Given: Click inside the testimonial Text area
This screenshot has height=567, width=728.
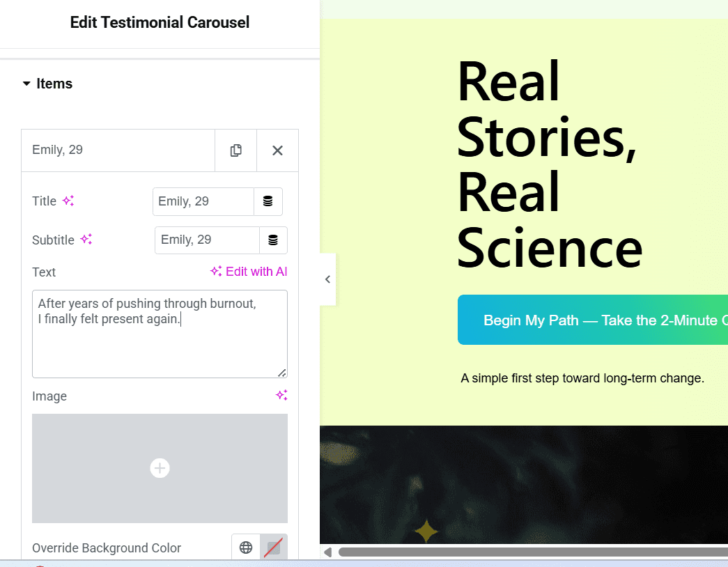Looking at the screenshot, I should [160, 334].
